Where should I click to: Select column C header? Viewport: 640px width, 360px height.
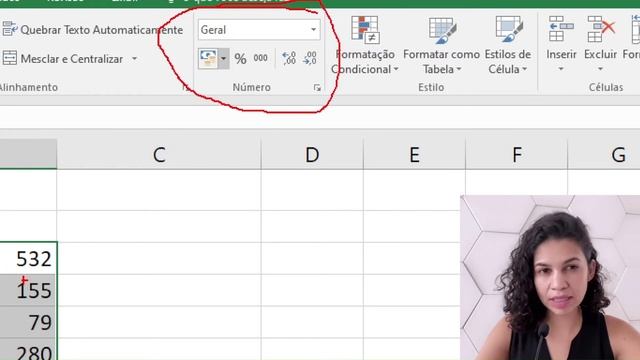159,154
